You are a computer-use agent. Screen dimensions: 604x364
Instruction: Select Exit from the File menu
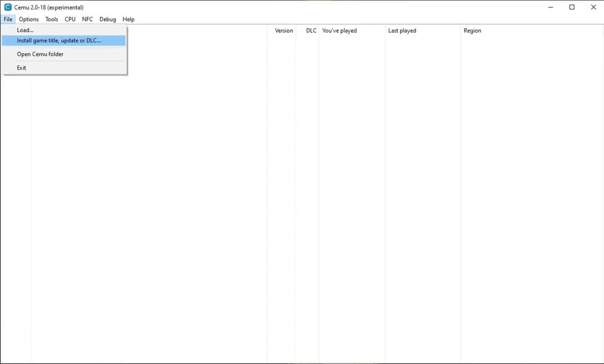(21, 67)
